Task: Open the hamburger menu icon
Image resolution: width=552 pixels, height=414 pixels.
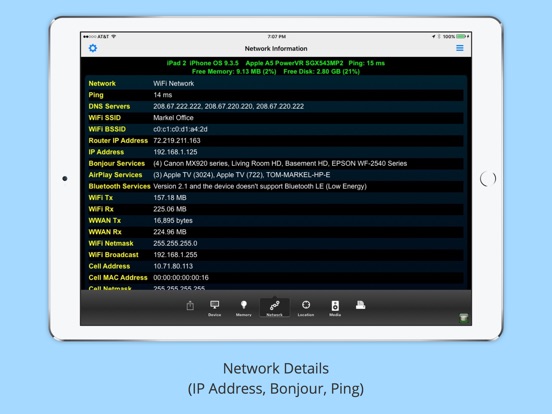Action: 460,48
